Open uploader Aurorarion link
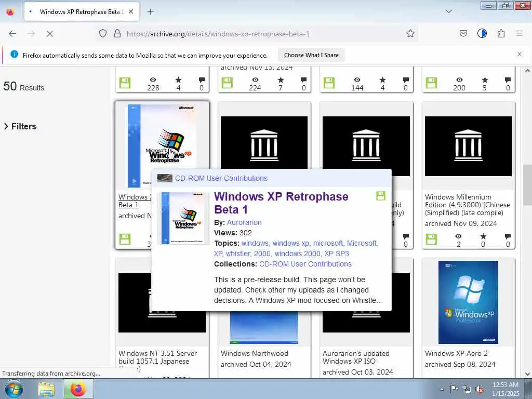This screenshot has width=532, height=399. [x=244, y=222]
